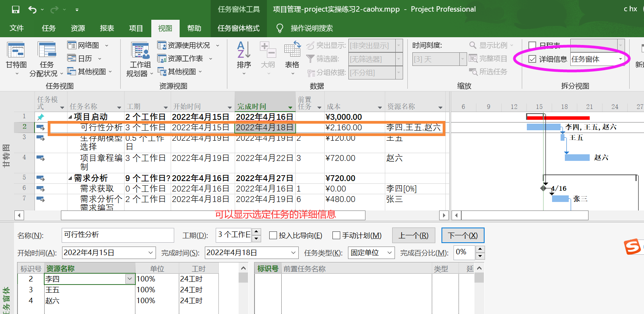Click Other Views icon in Task Views group
Image resolution: width=644 pixels, height=314 pixels.
(x=71, y=71)
